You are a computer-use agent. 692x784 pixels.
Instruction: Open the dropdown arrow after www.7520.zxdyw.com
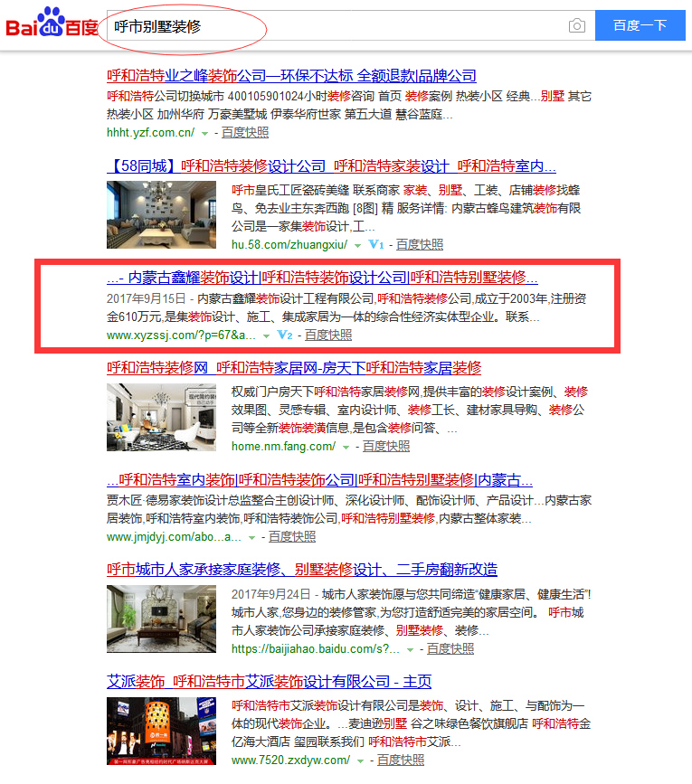(x=360, y=760)
